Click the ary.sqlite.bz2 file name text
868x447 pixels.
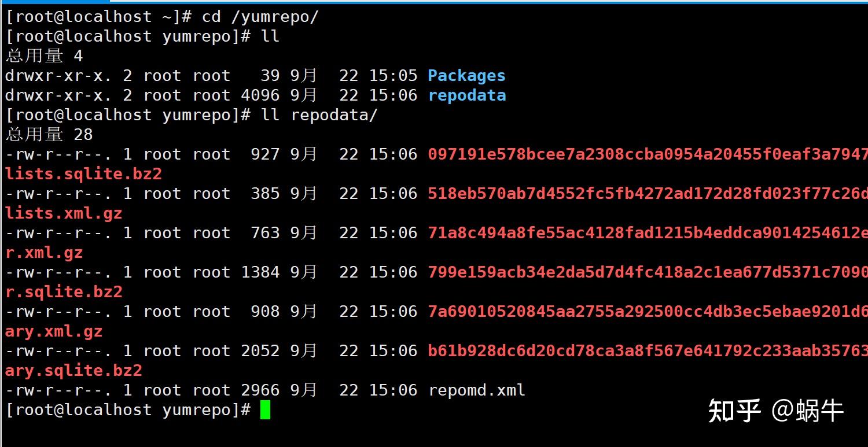[73, 371]
